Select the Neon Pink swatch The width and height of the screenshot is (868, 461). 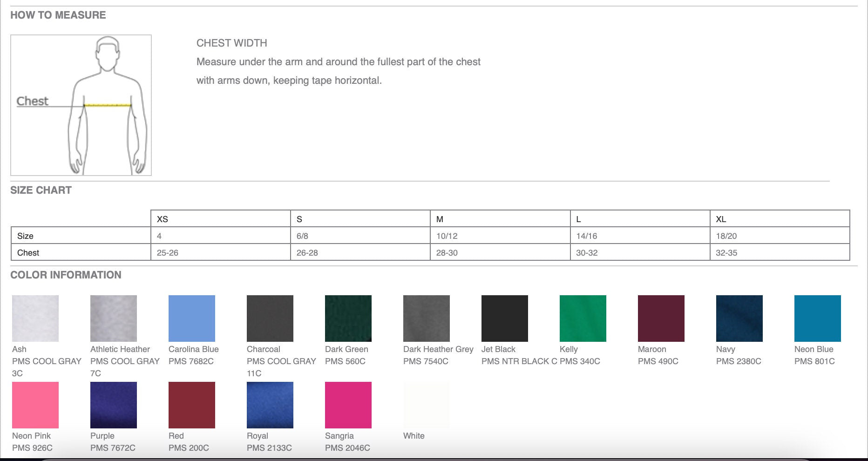35,405
